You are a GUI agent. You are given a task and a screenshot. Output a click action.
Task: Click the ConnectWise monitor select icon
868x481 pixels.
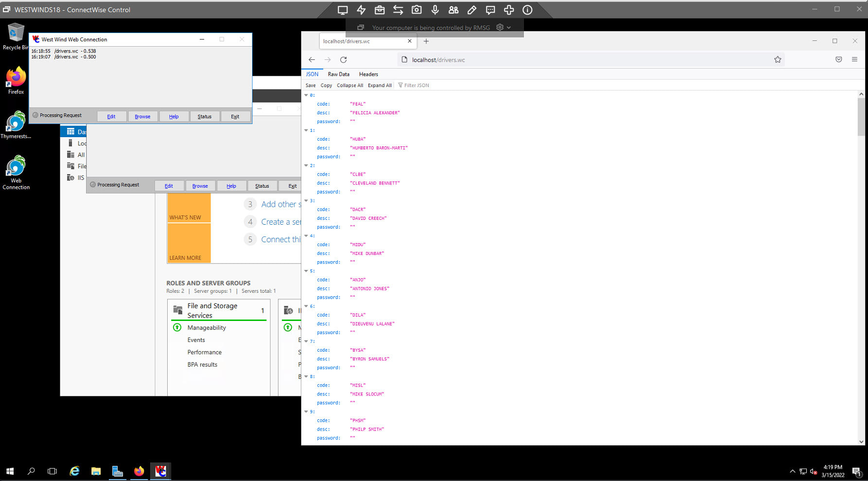(x=343, y=10)
